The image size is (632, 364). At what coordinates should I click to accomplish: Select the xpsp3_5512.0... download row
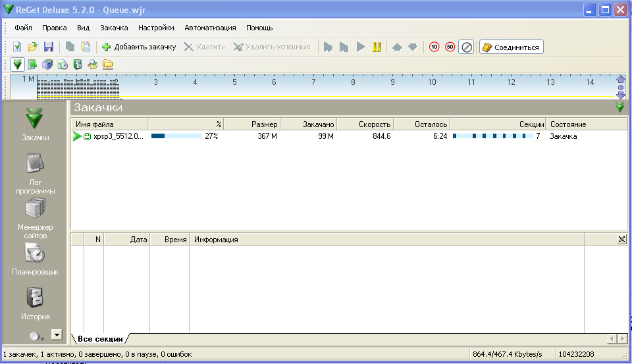coord(349,136)
